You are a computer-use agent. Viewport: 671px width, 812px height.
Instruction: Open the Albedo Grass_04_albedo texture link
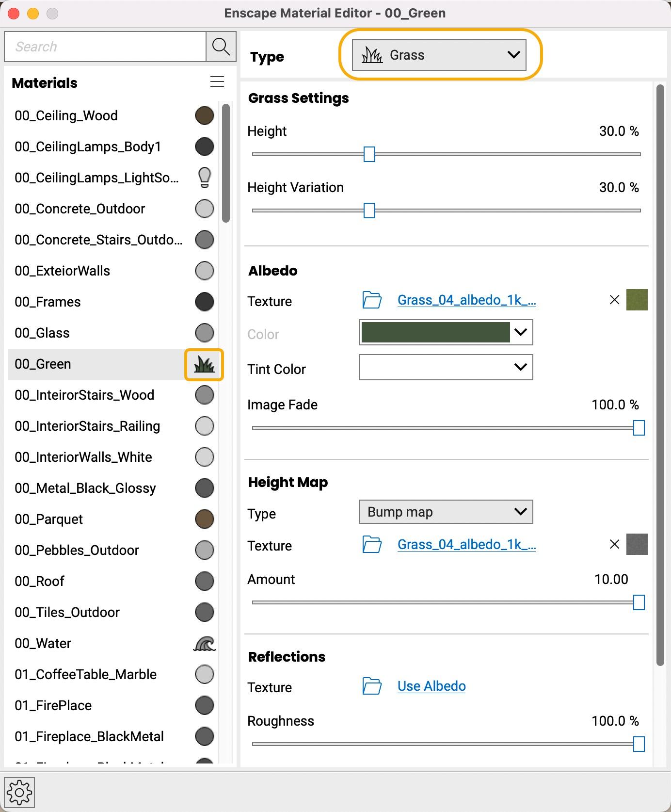(466, 300)
